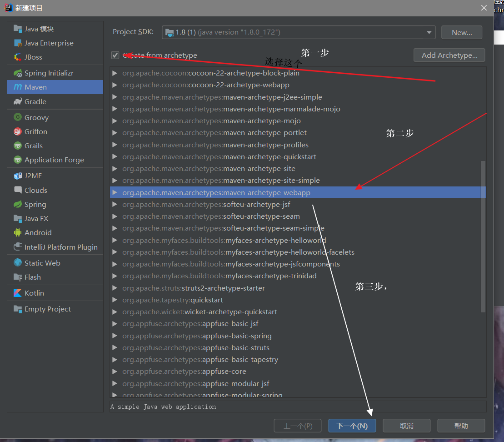Click the Android robot icon
Viewport: 504px width, 442px height.
(x=18, y=232)
